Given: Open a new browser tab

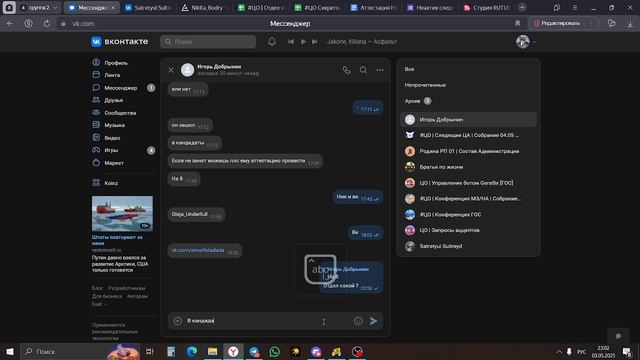Looking at the screenshot, I should (522, 7).
